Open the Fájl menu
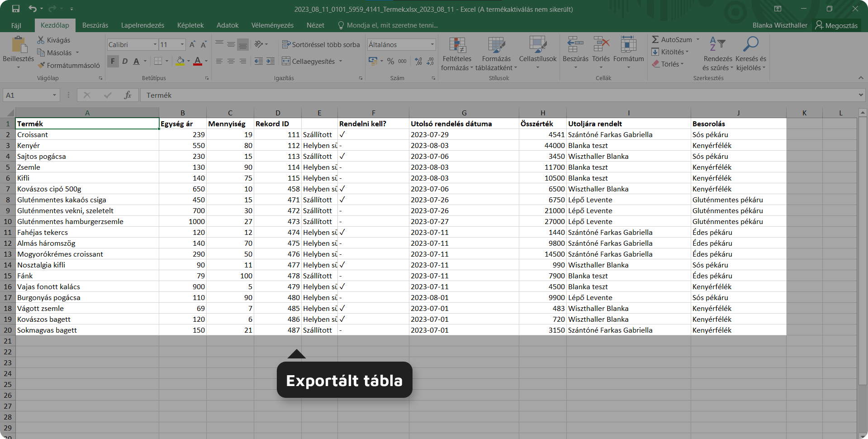This screenshot has height=439, width=868. [16, 25]
